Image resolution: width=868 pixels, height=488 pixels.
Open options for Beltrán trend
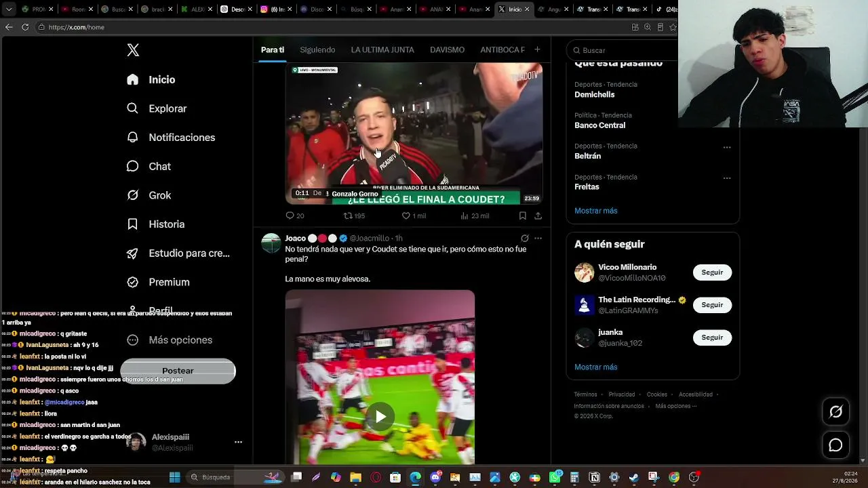point(727,147)
